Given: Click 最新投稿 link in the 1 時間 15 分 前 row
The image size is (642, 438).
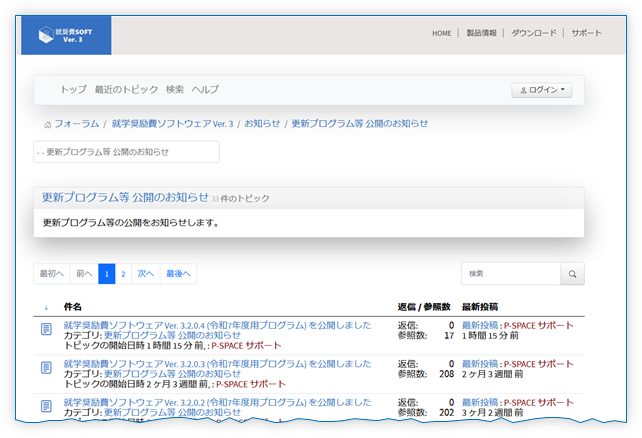Looking at the screenshot, I should click(480, 325).
